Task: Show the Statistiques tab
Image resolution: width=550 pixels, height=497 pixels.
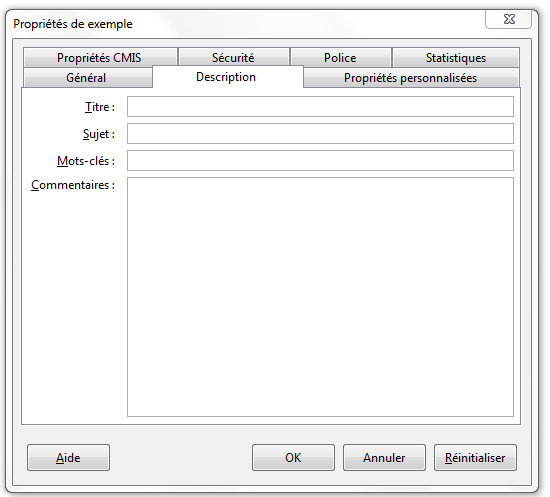Action: [456, 58]
